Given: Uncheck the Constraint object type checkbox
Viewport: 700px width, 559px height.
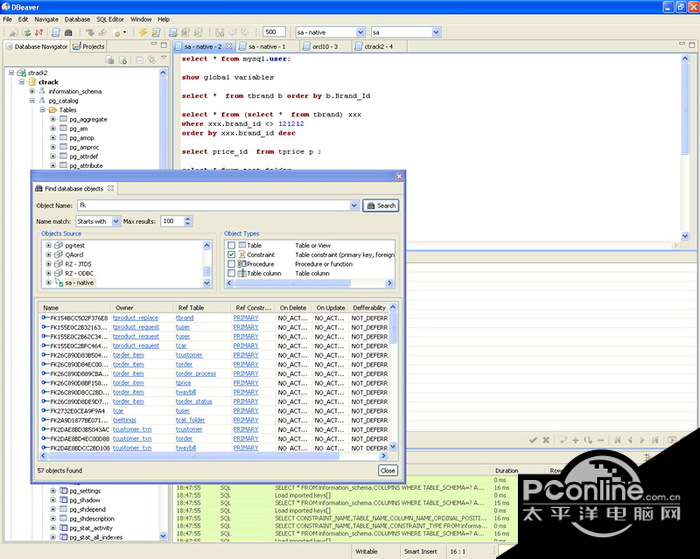Looking at the screenshot, I should tap(232, 254).
